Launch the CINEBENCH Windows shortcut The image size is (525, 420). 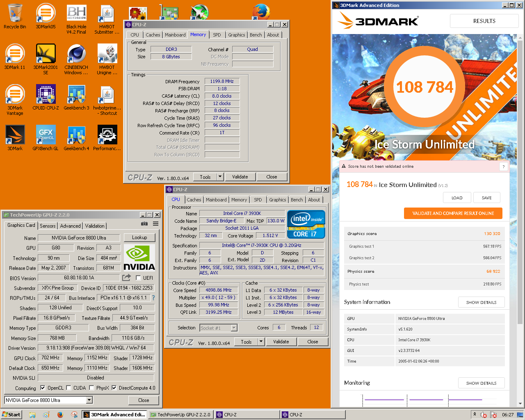point(76,59)
